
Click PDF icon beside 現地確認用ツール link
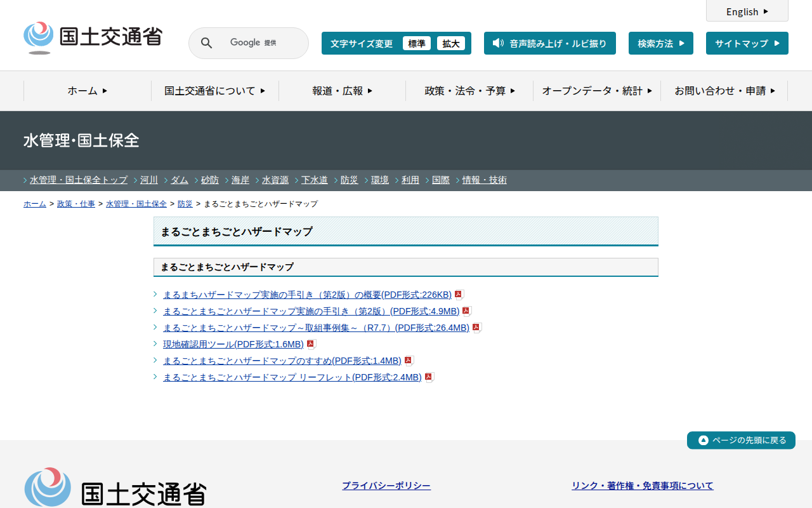311,344
